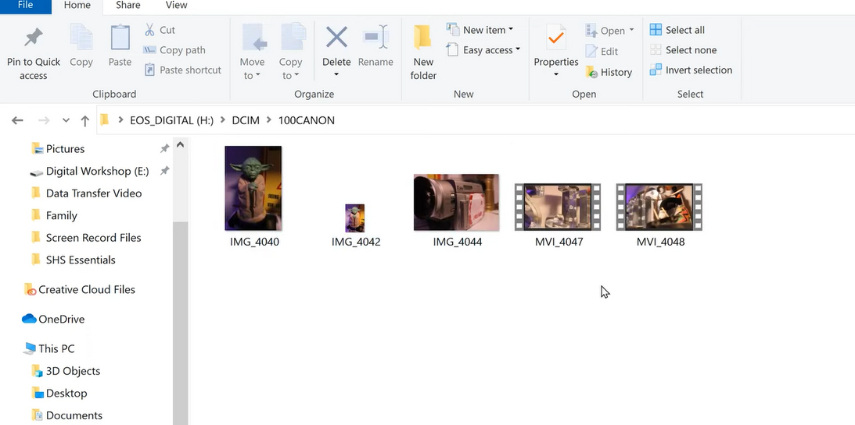Click Copy path in the ribbon
The width and height of the screenshot is (855, 425).
click(x=174, y=50)
